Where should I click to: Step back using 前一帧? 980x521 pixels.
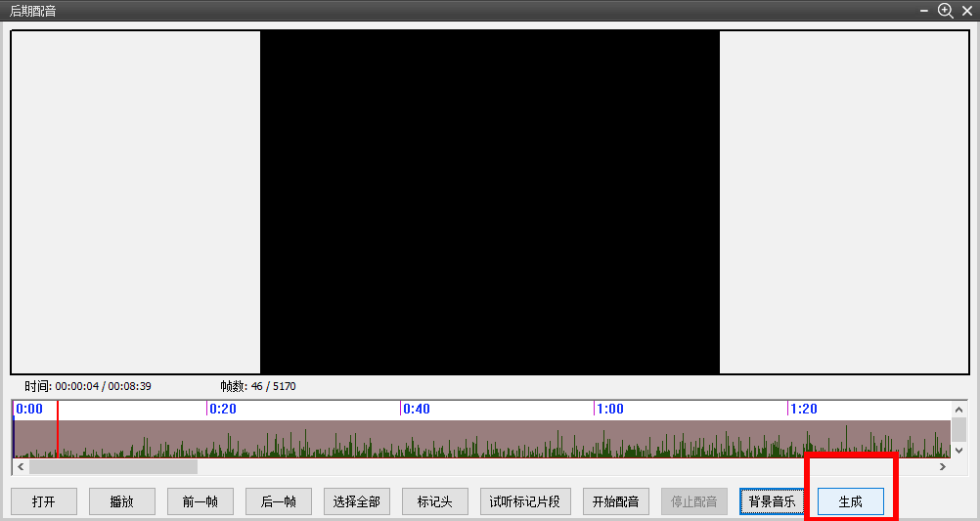(x=200, y=501)
